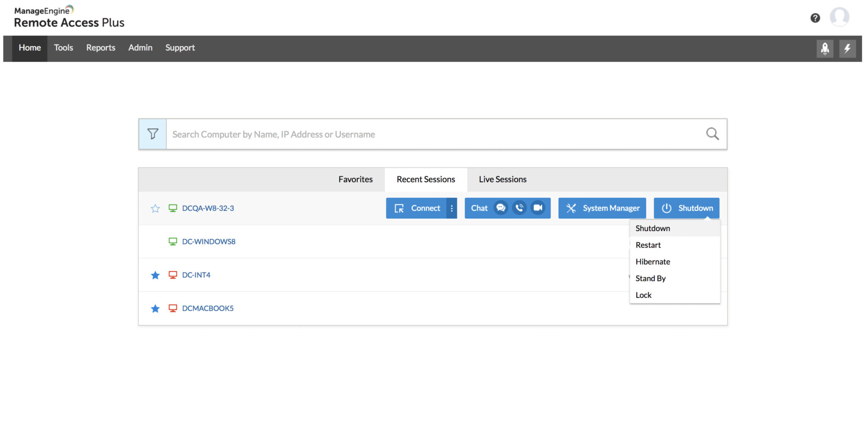Image resolution: width=868 pixels, height=442 pixels.
Task: Choose Lock from the power menu
Action: [675, 295]
